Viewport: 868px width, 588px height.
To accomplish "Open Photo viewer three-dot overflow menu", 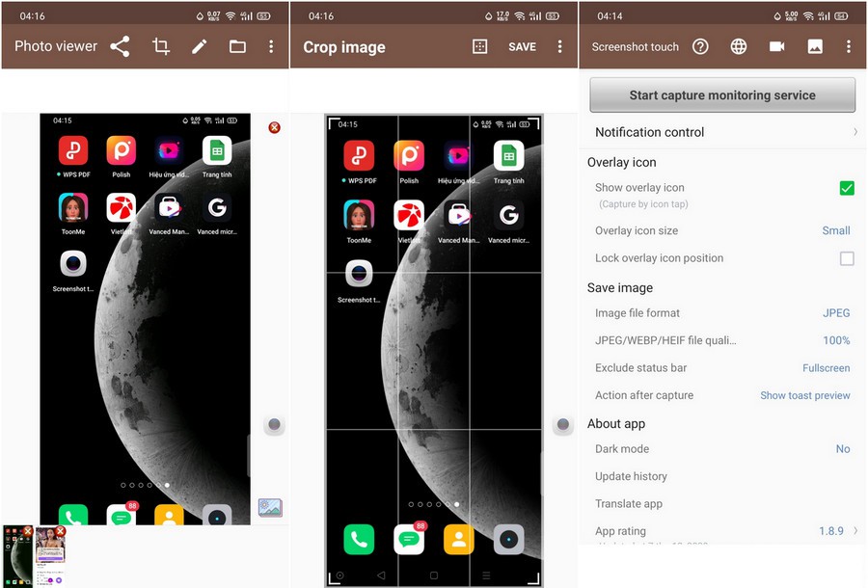I will click(271, 46).
